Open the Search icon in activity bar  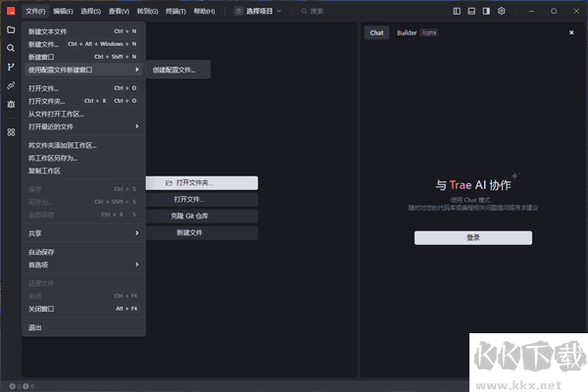pyautogui.click(x=11, y=48)
